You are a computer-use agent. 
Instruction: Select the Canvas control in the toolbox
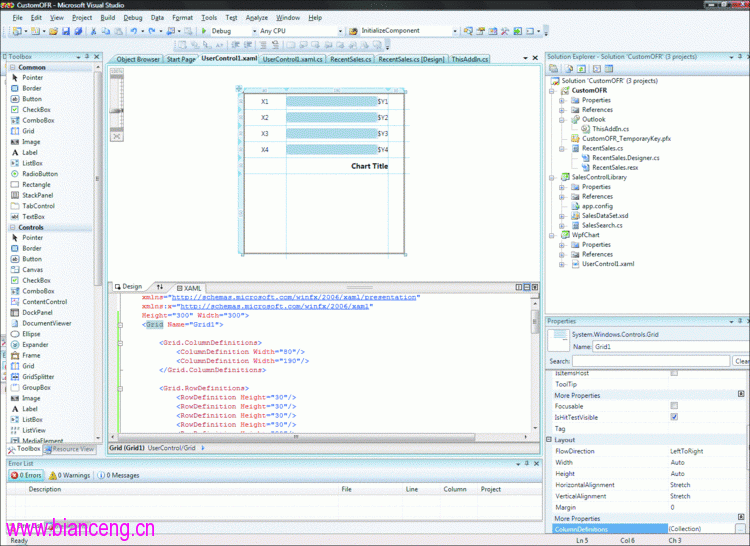pos(32,270)
